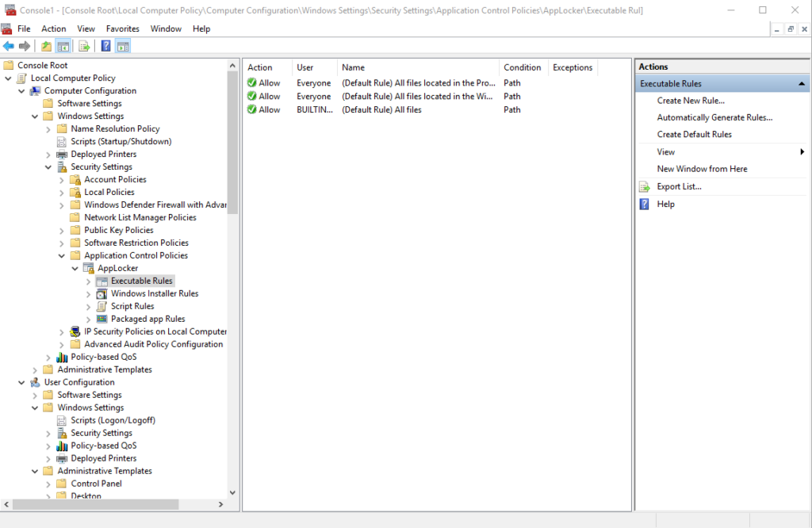Click the IP Security Policies icon

point(75,332)
